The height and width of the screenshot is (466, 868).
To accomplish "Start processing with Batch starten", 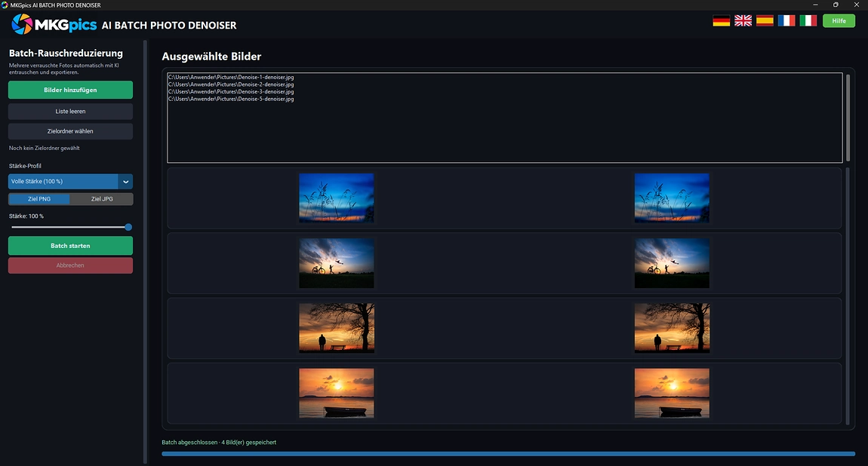I will click(70, 246).
